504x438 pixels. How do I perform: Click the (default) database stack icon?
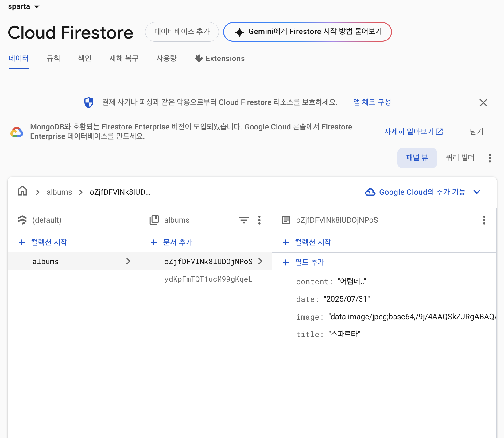[x=22, y=220]
